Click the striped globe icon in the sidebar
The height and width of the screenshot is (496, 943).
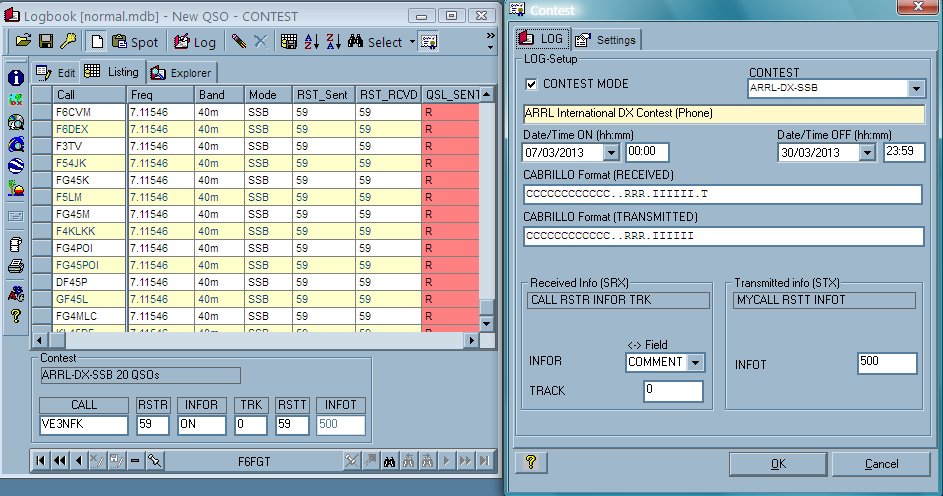point(16,166)
